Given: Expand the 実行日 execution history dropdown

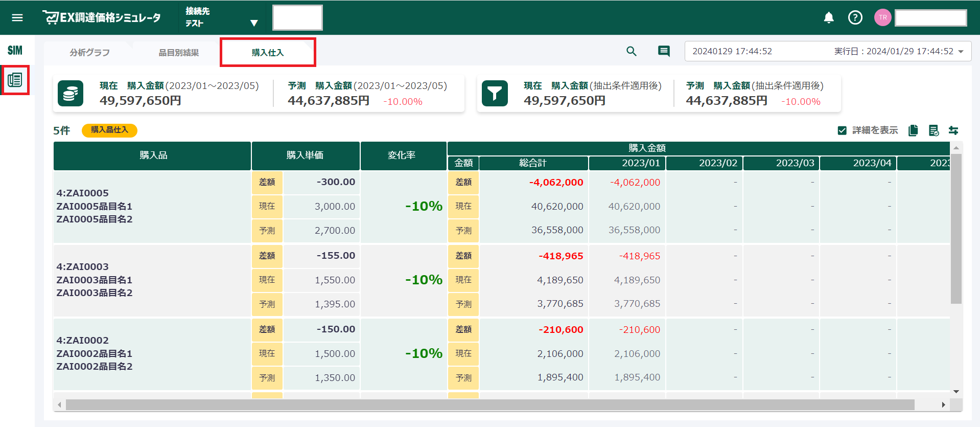Looking at the screenshot, I should click(x=828, y=51).
